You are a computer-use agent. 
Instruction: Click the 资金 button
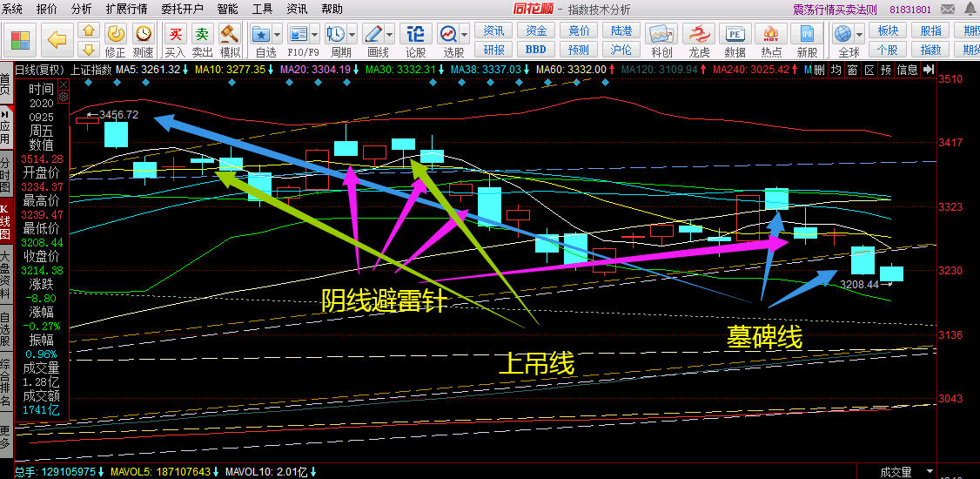click(x=536, y=30)
